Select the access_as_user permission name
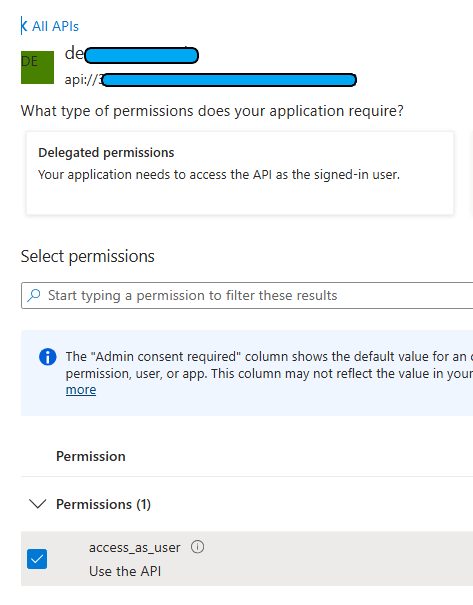473x605 pixels. coord(135,548)
